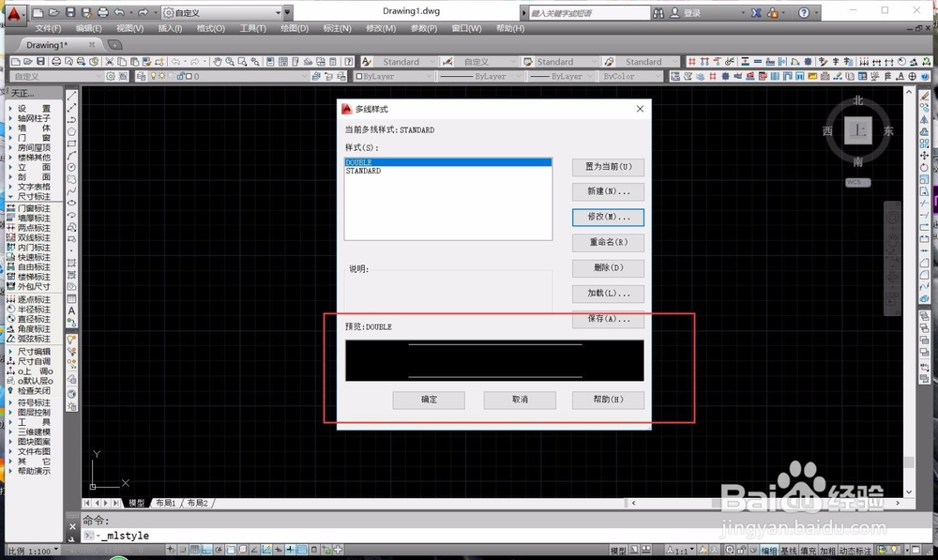
Task: Toggle 编组 in status bar
Action: (769, 551)
